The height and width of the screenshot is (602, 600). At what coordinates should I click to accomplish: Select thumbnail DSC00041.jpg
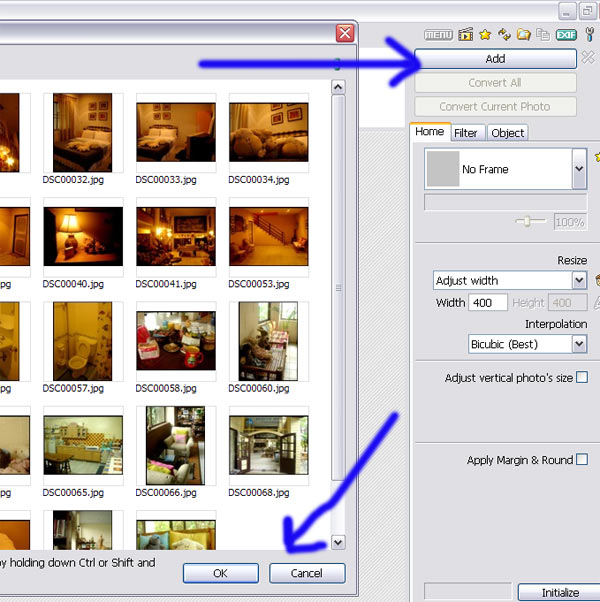coord(176,236)
